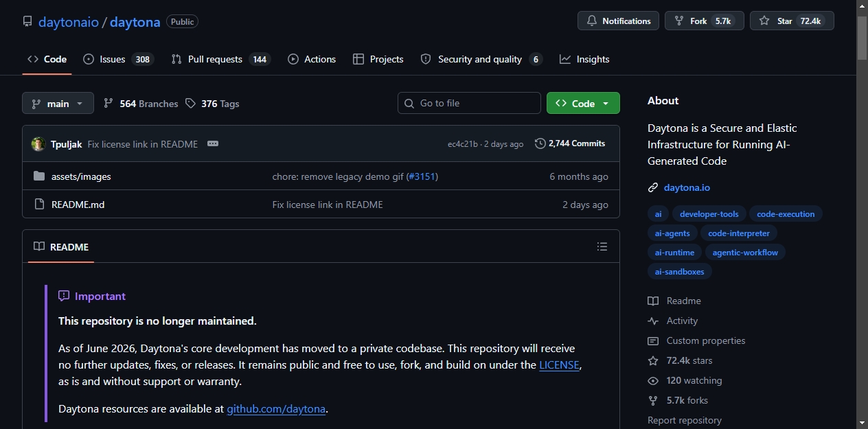The image size is (868, 429).
Task: Open the pull request #3151 link
Action: [422, 176]
